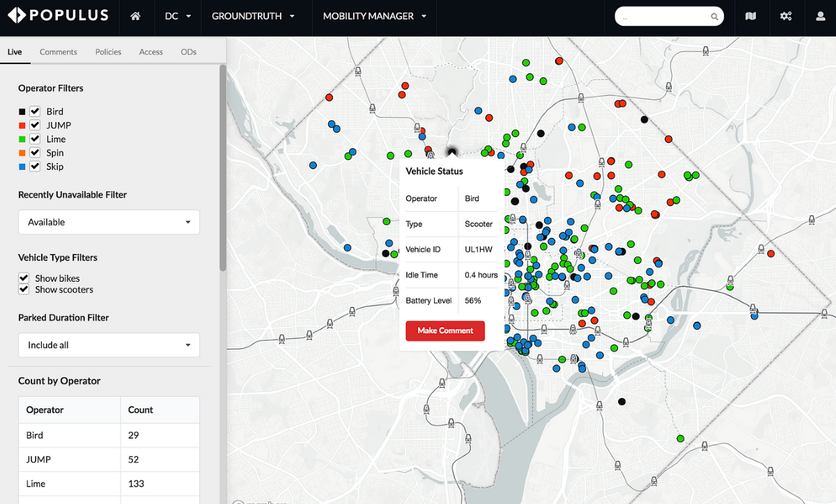Click the Scooter type value in popup
The height and width of the screenshot is (504, 836).
[479, 224]
